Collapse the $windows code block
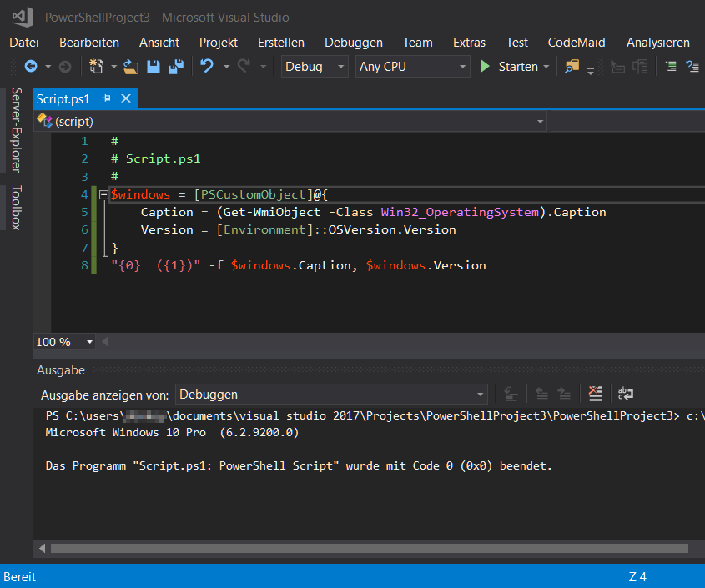This screenshot has height=588, width=705. point(102,193)
